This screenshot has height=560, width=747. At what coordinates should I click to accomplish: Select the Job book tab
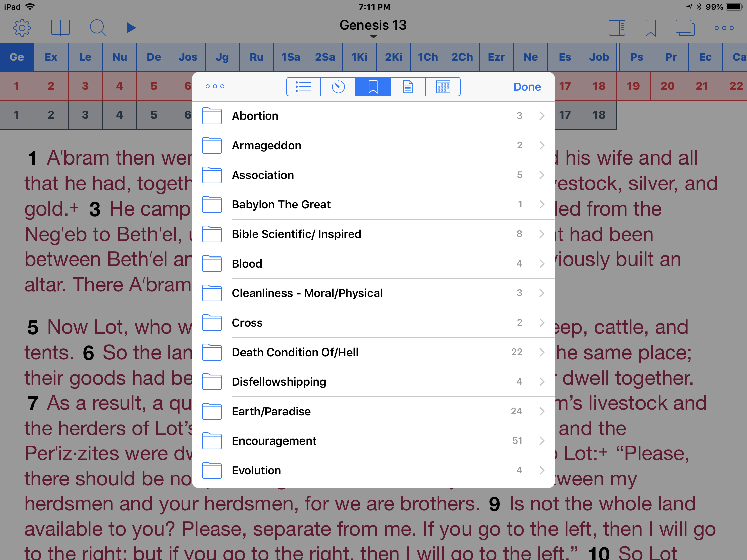[599, 57]
